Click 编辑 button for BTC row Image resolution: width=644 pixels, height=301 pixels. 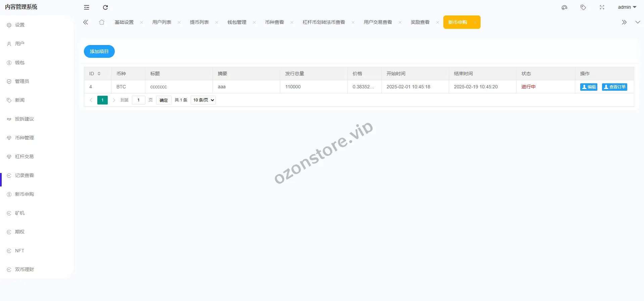pos(589,87)
